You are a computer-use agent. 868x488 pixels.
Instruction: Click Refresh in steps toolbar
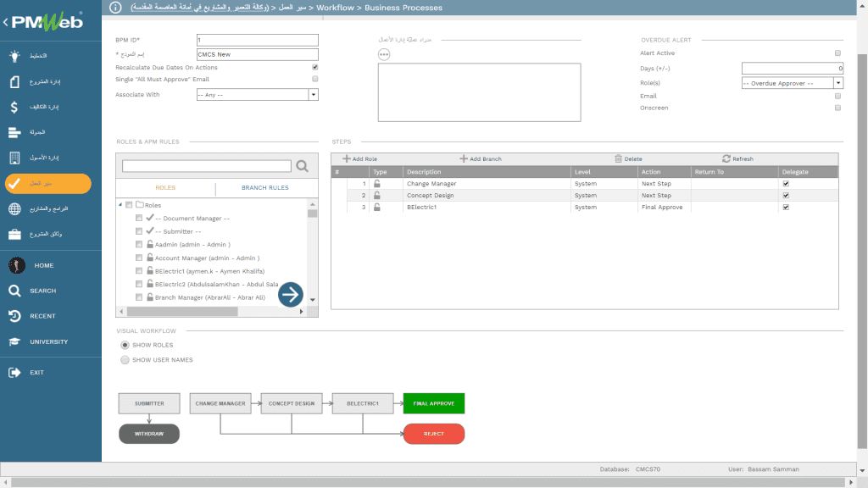pyautogui.click(x=738, y=158)
